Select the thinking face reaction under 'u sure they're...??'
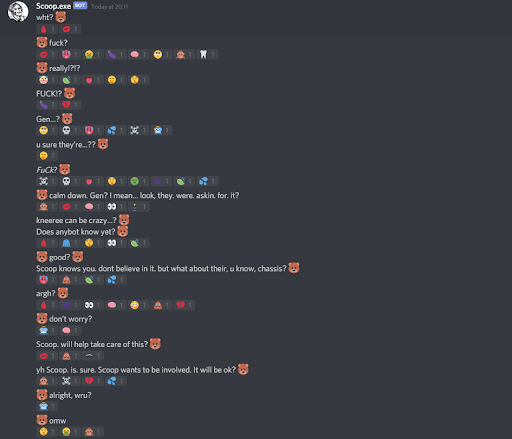Viewport: 512px width, 439px height. tap(47, 156)
